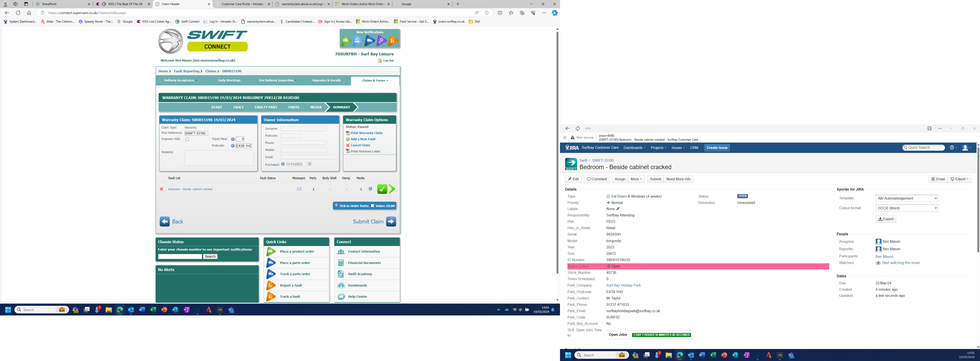
Task: Switch to the Early Warnings tab
Action: click(x=229, y=80)
